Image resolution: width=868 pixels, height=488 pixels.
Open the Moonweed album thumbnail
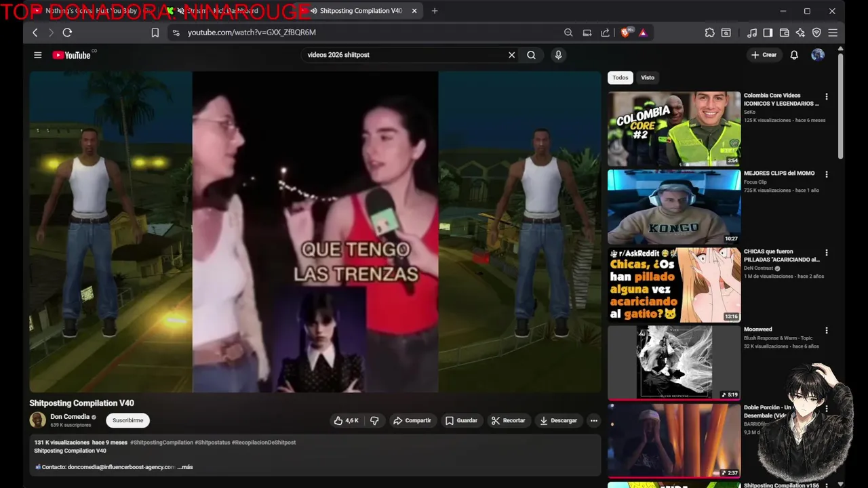(674, 363)
